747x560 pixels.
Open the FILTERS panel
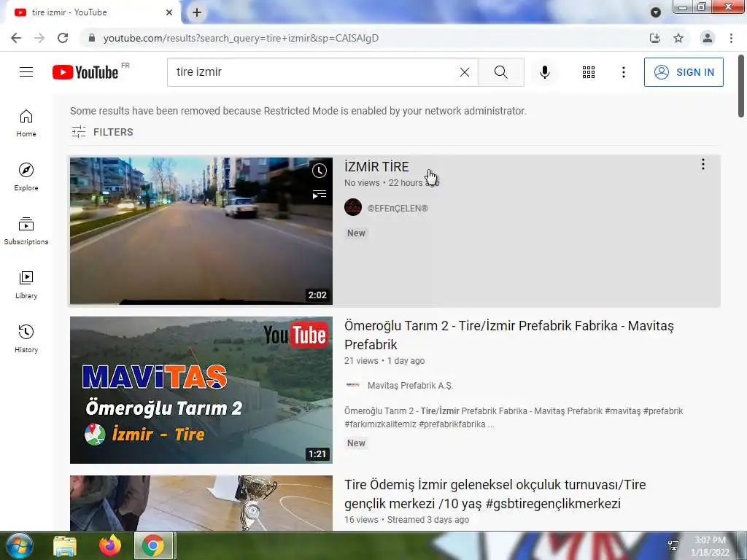102,132
